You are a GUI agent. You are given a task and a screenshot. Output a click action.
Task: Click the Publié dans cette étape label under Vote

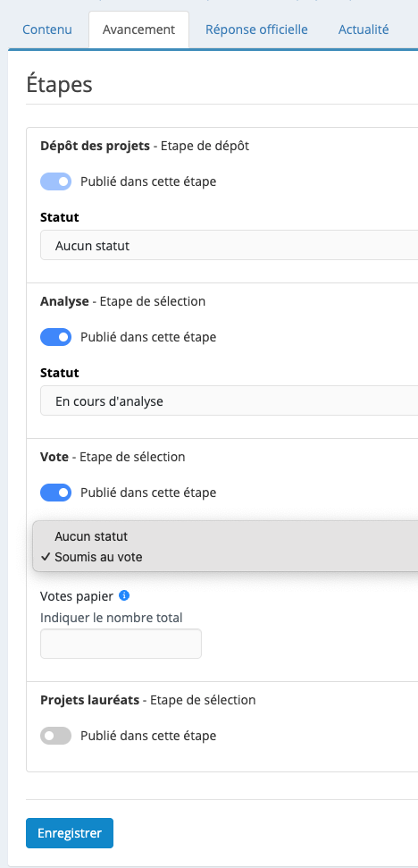point(148,493)
